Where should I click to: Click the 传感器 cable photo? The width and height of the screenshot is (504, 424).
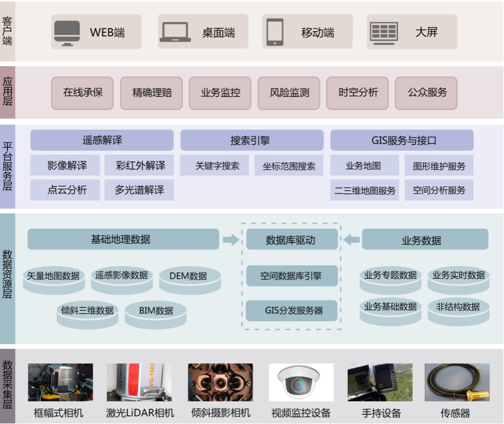(456, 383)
